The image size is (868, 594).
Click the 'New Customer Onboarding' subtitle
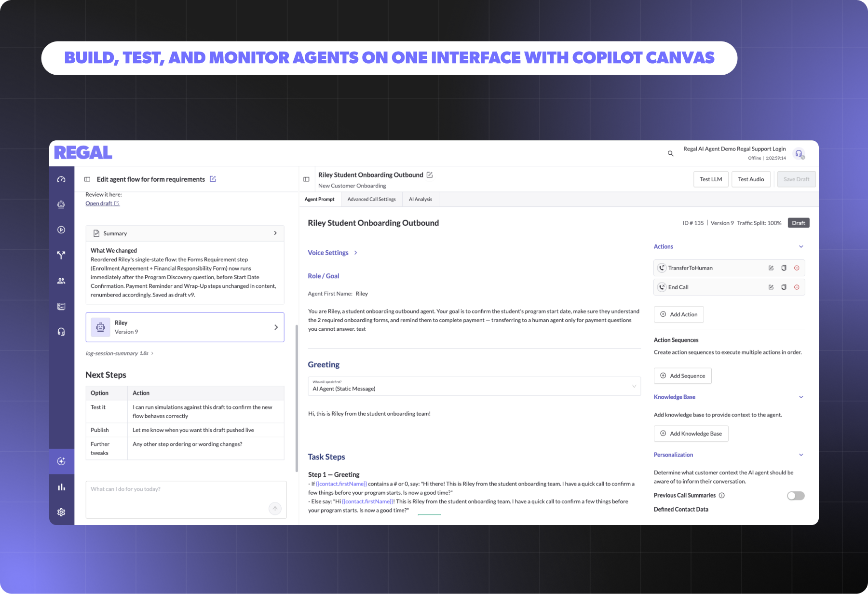352,186
